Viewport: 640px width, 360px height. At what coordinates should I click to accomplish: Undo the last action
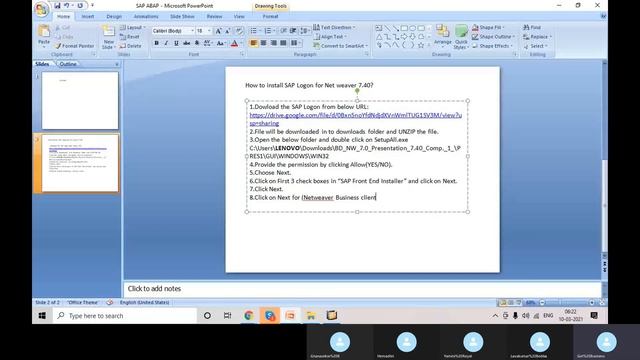[x=67, y=6]
